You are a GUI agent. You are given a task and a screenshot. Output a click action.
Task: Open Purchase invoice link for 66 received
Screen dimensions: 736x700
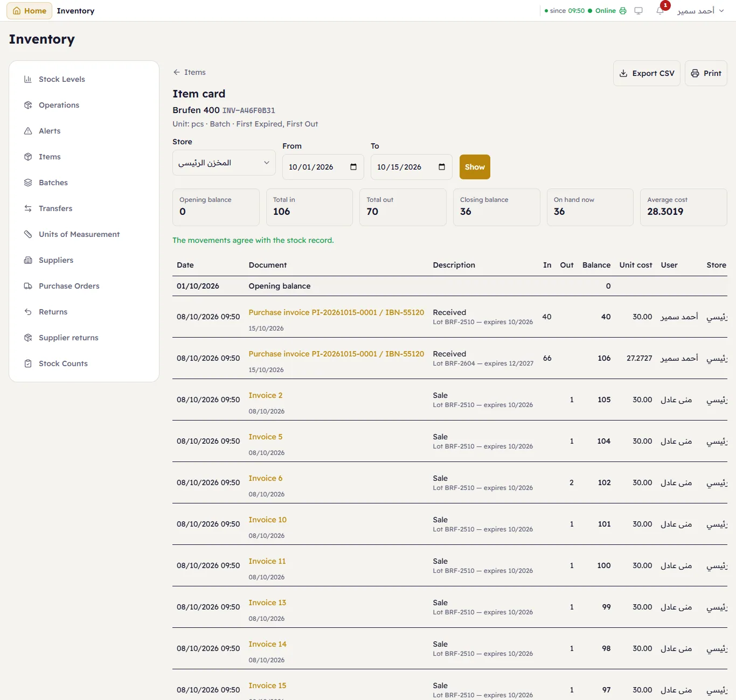(336, 354)
